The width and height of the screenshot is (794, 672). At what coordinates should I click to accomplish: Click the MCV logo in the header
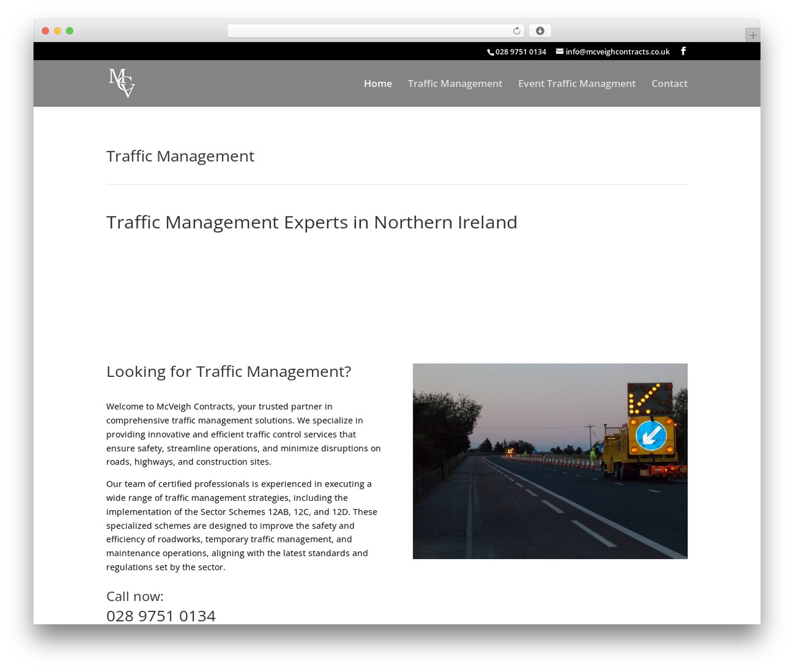pos(122,83)
